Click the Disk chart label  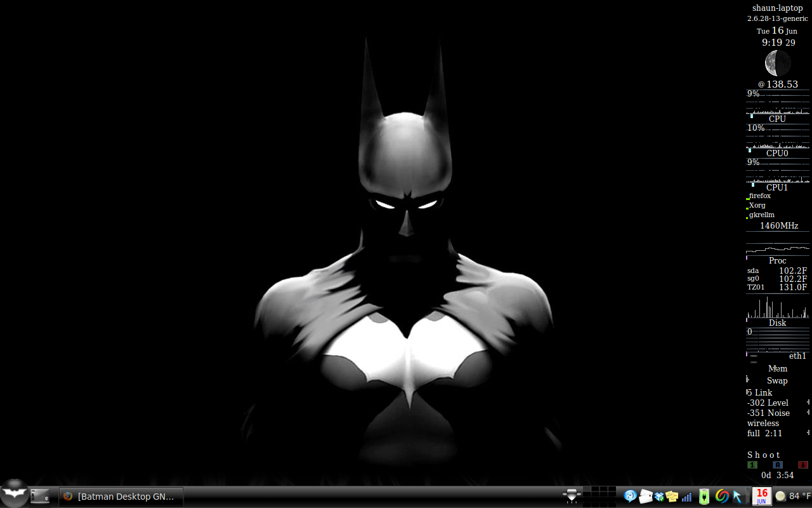[x=777, y=323]
